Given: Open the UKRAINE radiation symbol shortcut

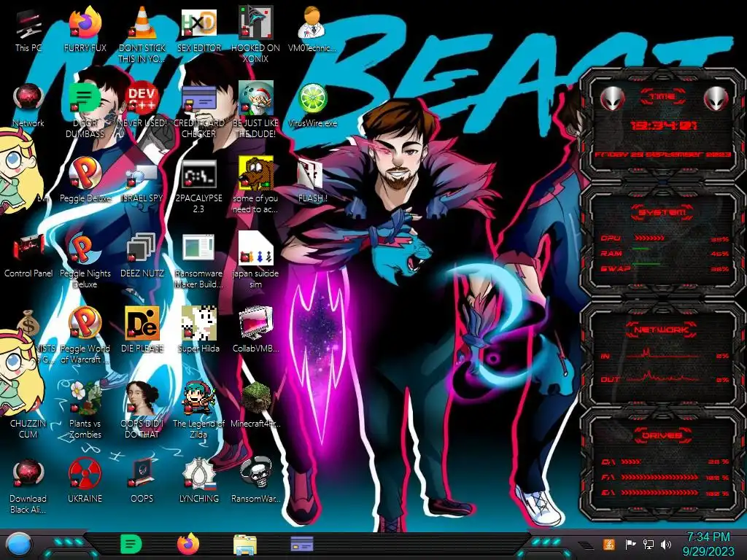Looking at the screenshot, I should (85, 481).
